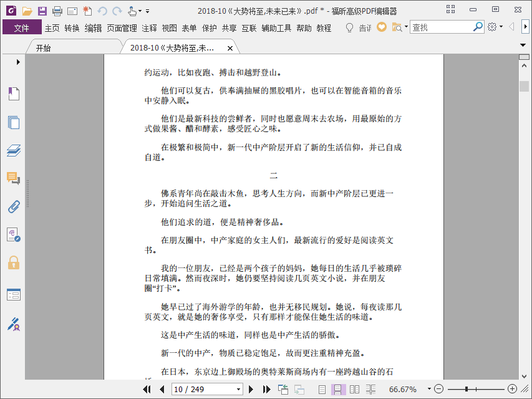The image size is (532, 399).
Task: Switch to the 开始 document tab
Action: click(x=44, y=48)
